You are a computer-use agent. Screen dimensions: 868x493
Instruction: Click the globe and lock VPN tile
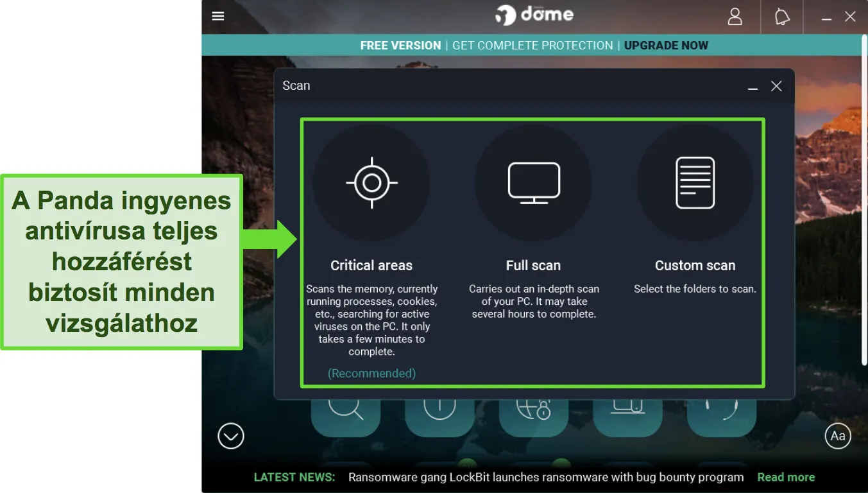534,417
